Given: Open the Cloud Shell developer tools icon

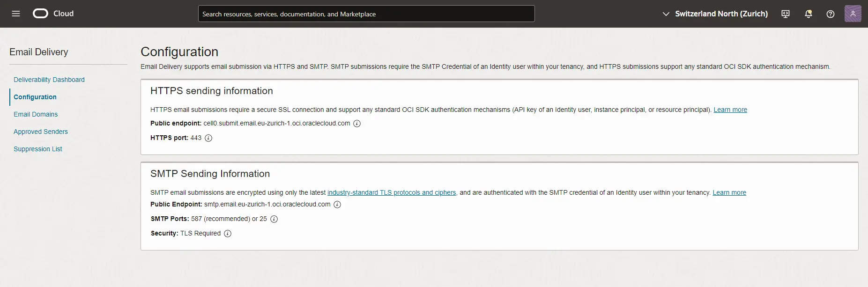Looking at the screenshot, I should click(x=786, y=14).
